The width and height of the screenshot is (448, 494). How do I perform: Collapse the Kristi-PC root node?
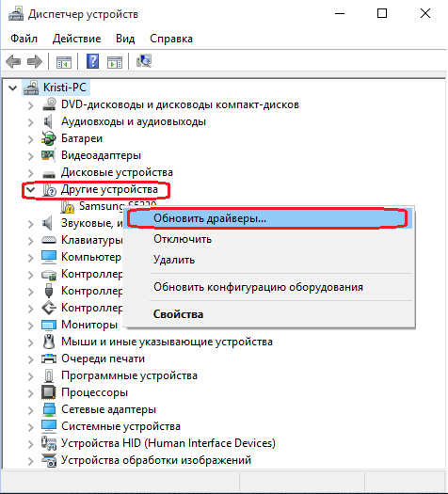pyautogui.click(x=12, y=88)
